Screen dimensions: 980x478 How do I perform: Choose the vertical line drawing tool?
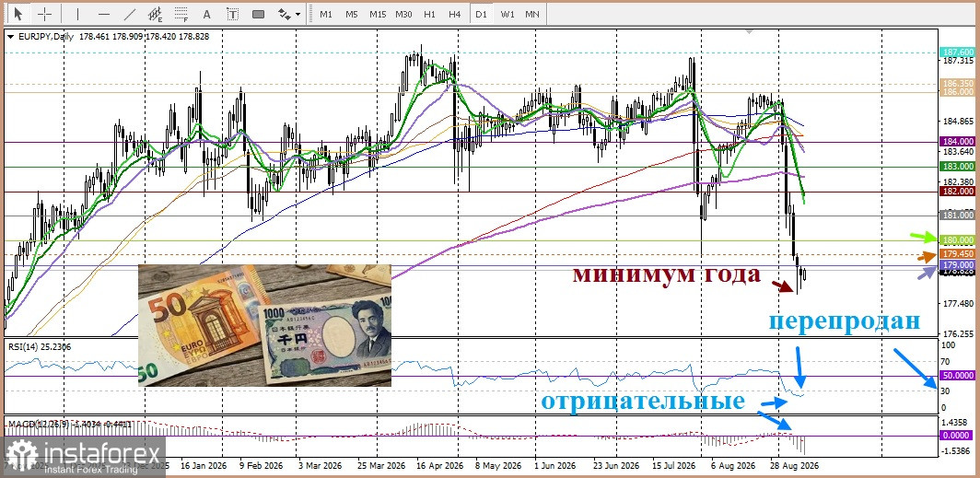77,13
